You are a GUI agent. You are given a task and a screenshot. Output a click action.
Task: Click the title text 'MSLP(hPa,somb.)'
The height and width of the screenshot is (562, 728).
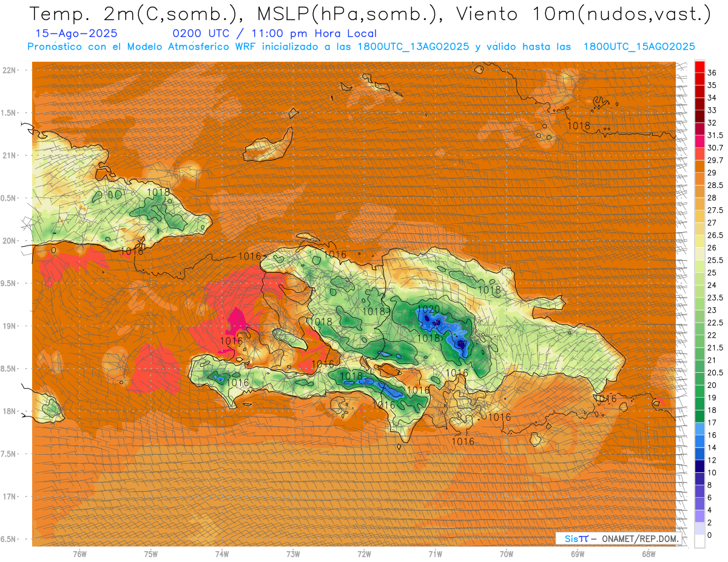click(x=348, y=15)
